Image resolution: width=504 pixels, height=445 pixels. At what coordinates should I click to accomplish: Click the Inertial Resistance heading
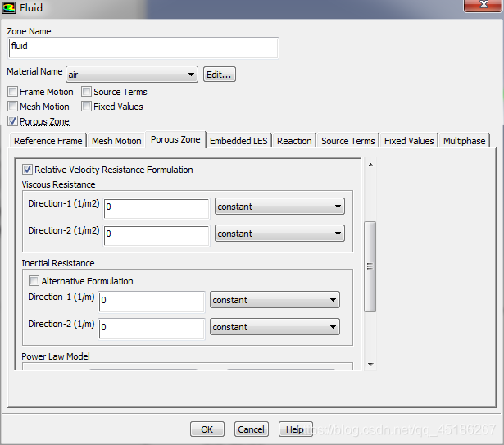[x=58, y=263]
